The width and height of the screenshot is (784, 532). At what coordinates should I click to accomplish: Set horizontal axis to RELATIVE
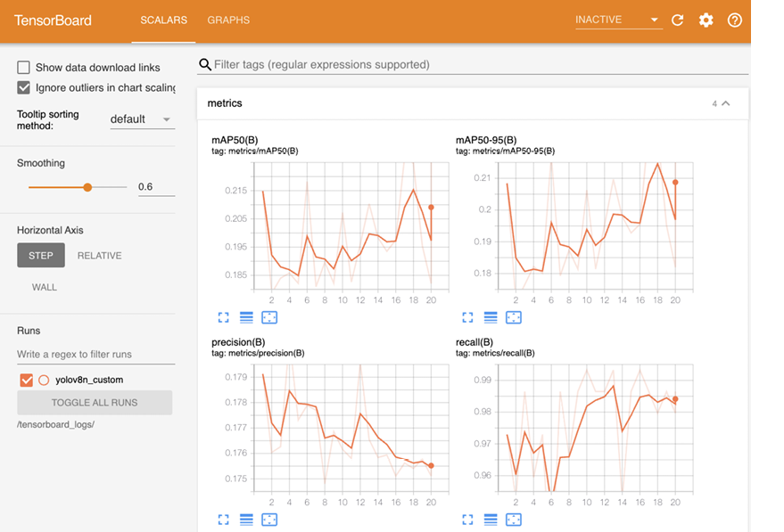pyautogui.click(x=100, y=255)
